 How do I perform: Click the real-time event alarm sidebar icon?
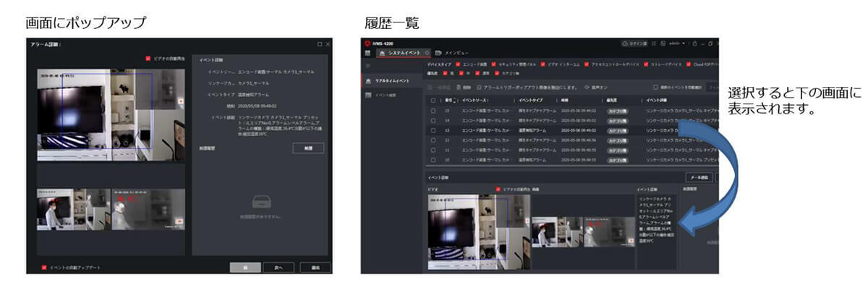[x=368, y=81]
